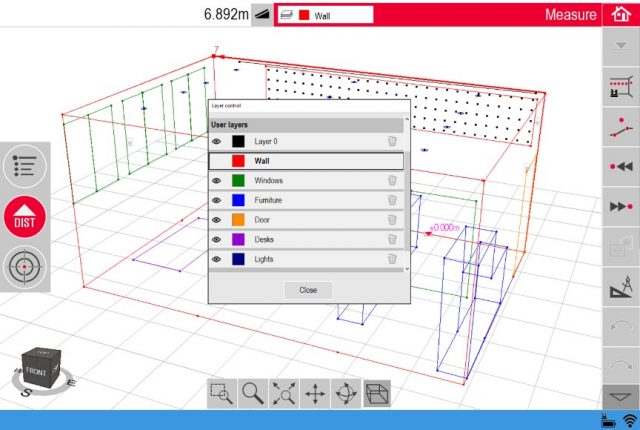Hide the Windows layer via eye icon

[x=217, y=180]
